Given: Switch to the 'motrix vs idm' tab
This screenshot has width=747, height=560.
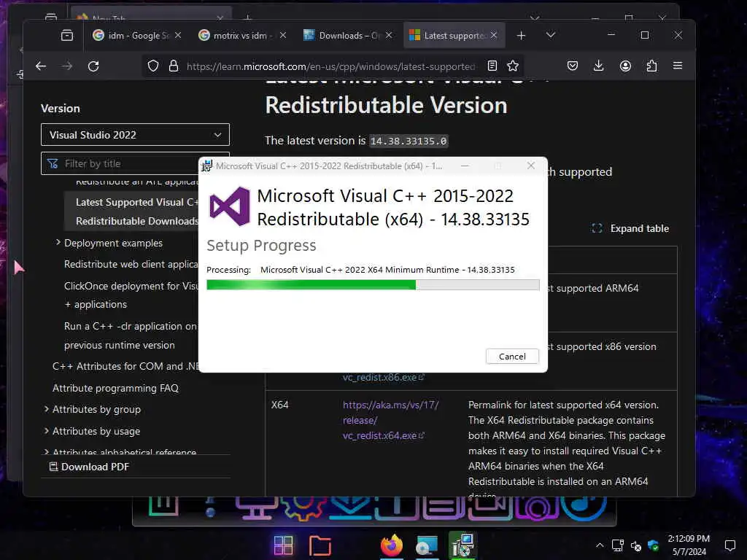Looking at the screenshot, I should pos(236,36).
